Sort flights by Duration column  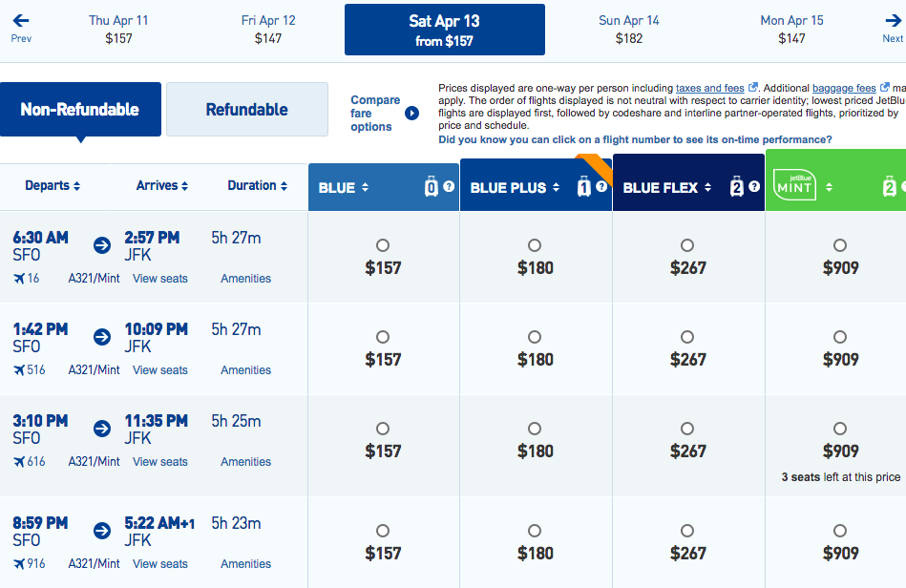pos(257,186)
